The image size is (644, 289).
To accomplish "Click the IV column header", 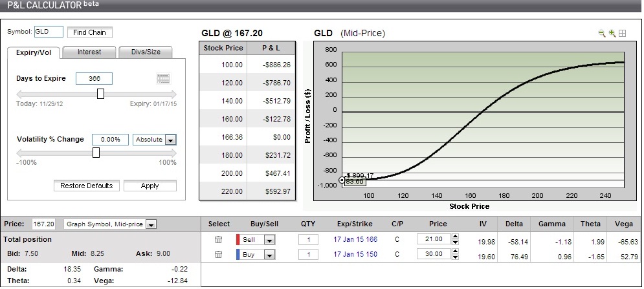I will coord(483,224).
